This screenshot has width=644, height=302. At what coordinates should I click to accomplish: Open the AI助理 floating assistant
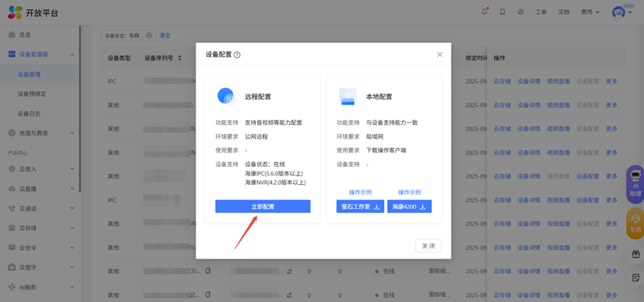tap(635, 185)
